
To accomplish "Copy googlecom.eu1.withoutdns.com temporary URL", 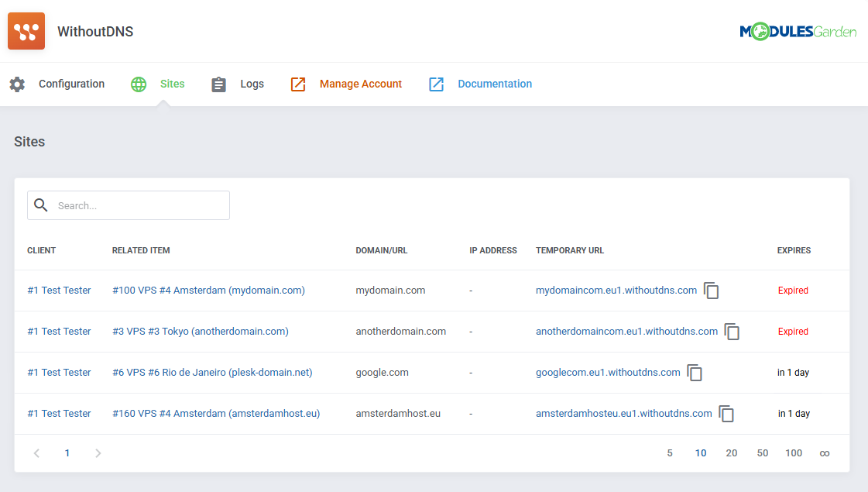I will [x=695, y=373].
